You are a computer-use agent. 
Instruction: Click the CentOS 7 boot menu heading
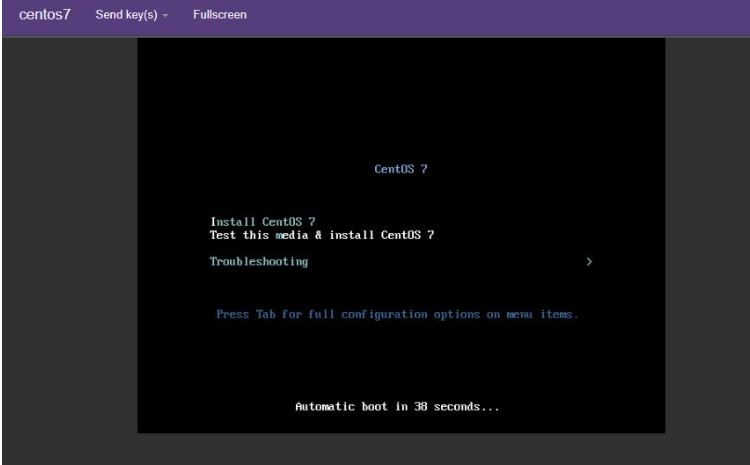401,169
